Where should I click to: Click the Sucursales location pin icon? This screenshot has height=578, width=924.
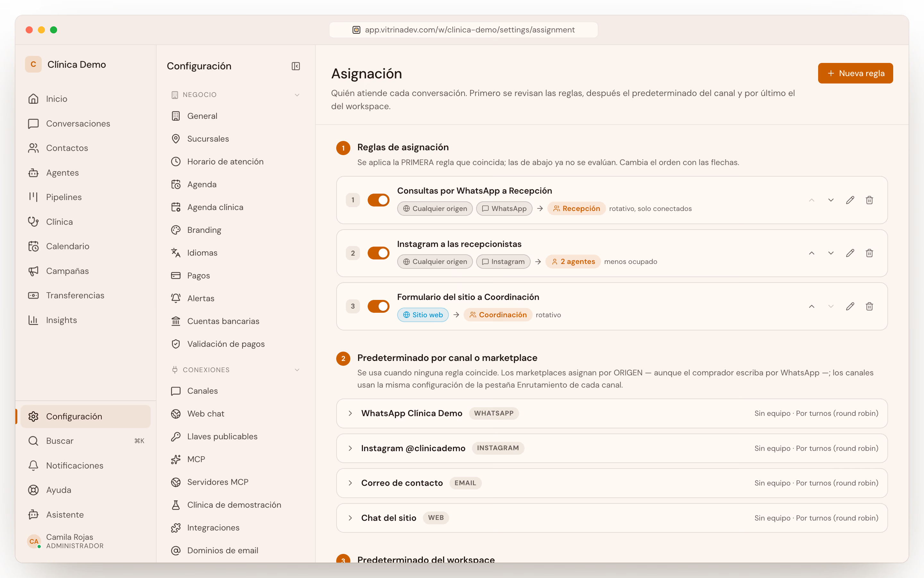(x=175, y=139)
